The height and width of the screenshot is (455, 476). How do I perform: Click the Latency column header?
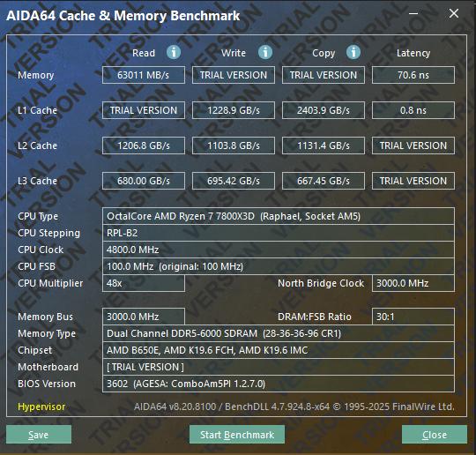(413, 54)
